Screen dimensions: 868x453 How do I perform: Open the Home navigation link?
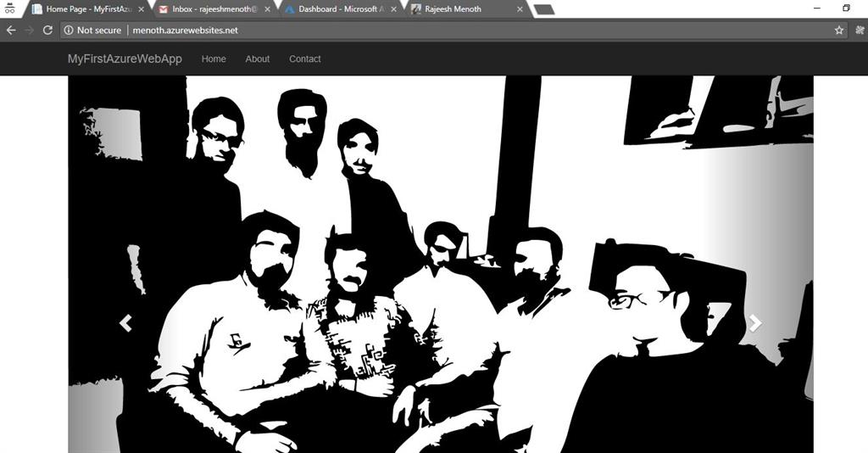click(214, 59)
